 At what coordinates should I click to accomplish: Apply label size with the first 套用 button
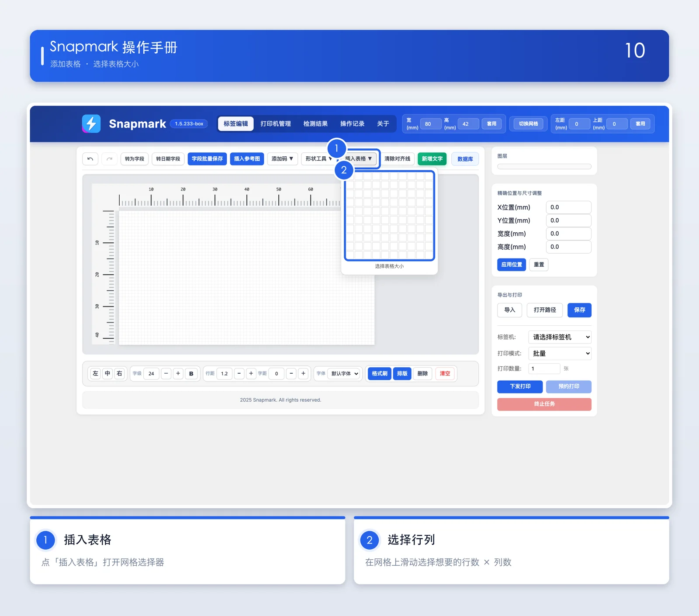point(491,124)
